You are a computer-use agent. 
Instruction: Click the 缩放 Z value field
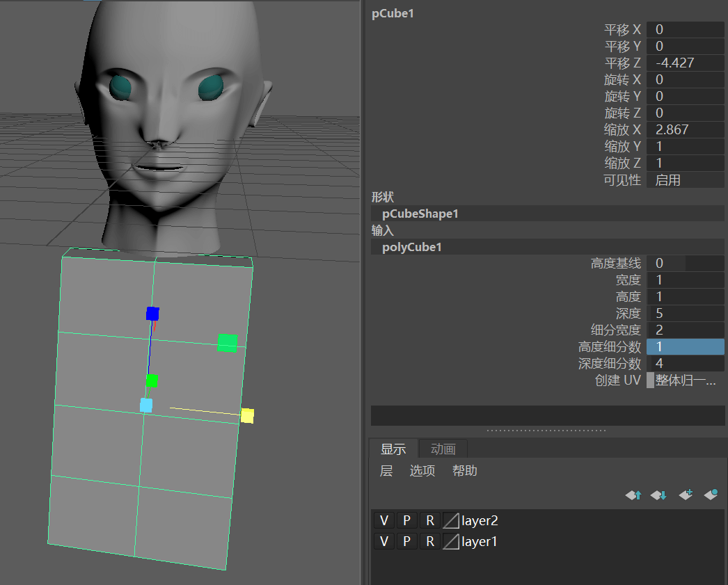686,163
